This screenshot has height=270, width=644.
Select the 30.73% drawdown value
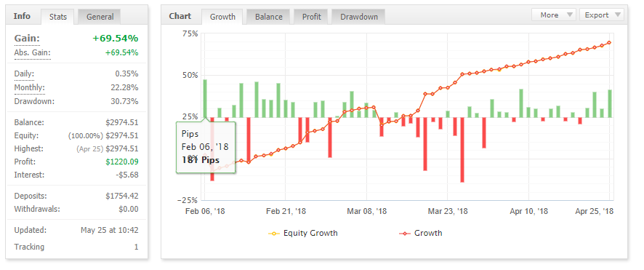pyautogui.click(x=125, y=101)
